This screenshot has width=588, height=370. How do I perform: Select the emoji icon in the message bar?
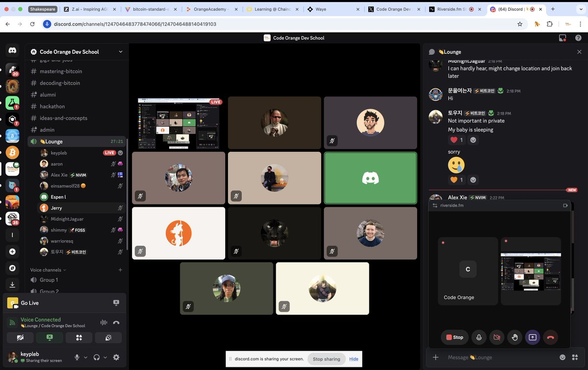tap(562, 357)
